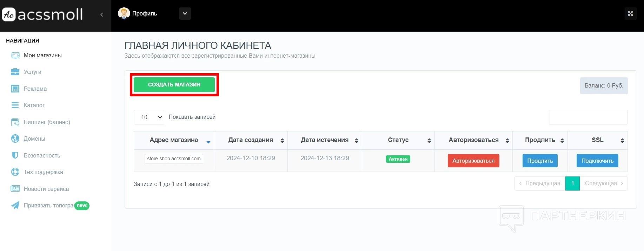Image resolution: width=644 pixels, height=251 pixels.
Task: Click the Домены globe icon
Action: tap(15, 139)
